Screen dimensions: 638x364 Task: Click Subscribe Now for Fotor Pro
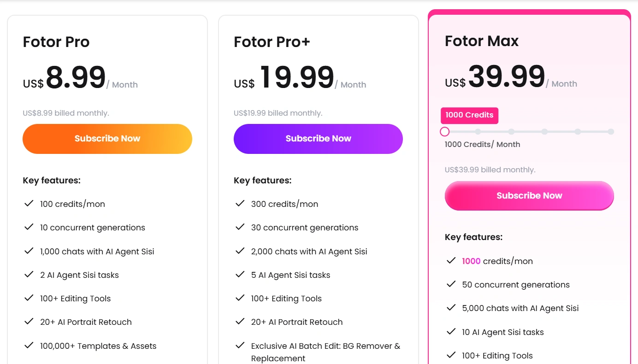(107, 139)
